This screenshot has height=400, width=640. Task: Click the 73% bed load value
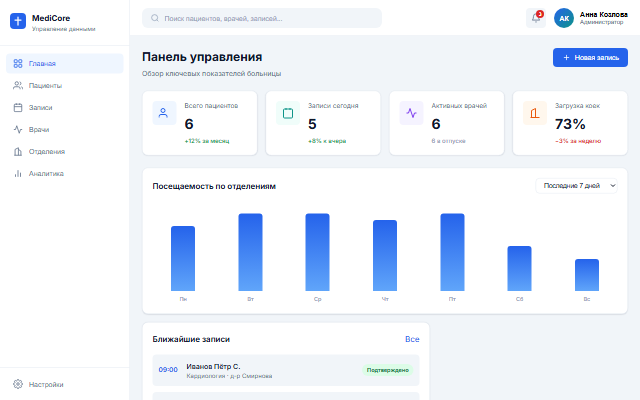click(570, 124)
